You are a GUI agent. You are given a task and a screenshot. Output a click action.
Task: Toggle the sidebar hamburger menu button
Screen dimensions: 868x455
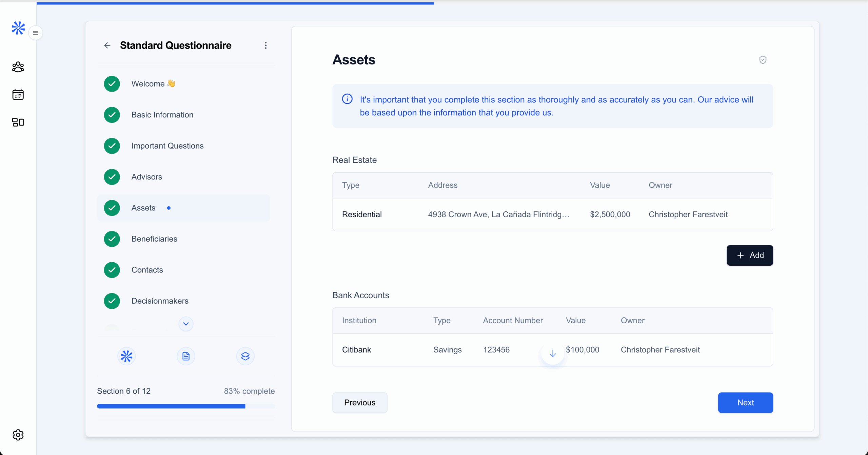point(36,33)
